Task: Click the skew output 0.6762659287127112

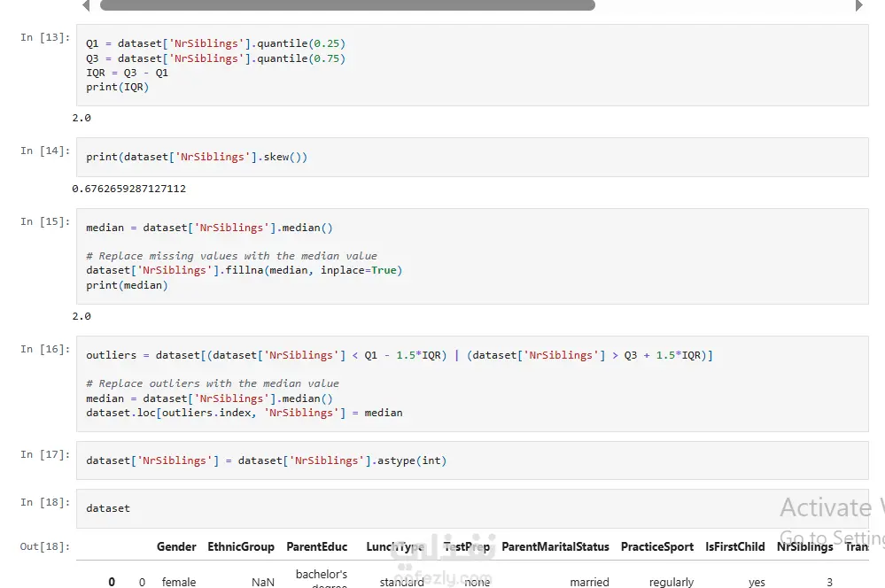Action: (x=128, y=189)
